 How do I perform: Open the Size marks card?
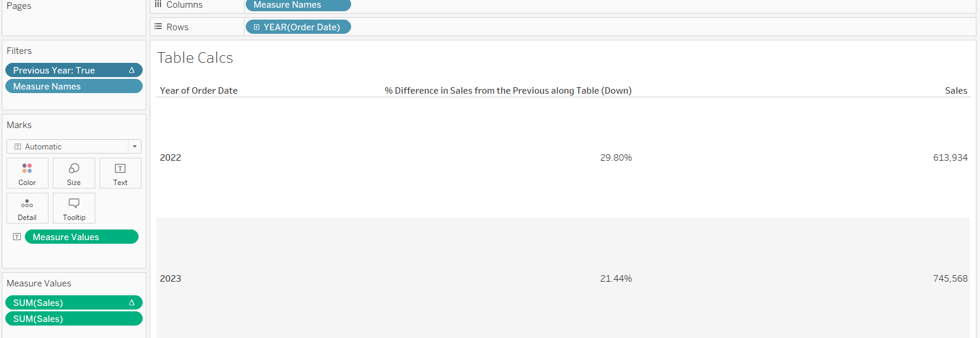[74, 173]
